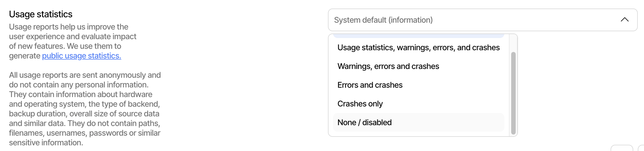Viewport: 644px width, 151px height.
Task: Click the partially hidden highlighted option atop the list
Action: tap(418, 36)
